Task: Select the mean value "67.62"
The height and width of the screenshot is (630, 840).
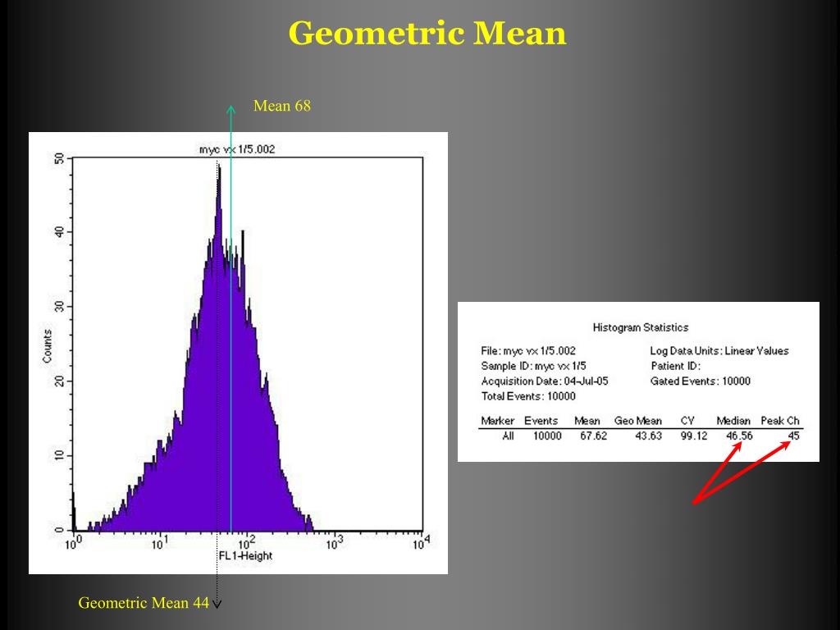Action: pyautogui.click(x=594, y=436)
